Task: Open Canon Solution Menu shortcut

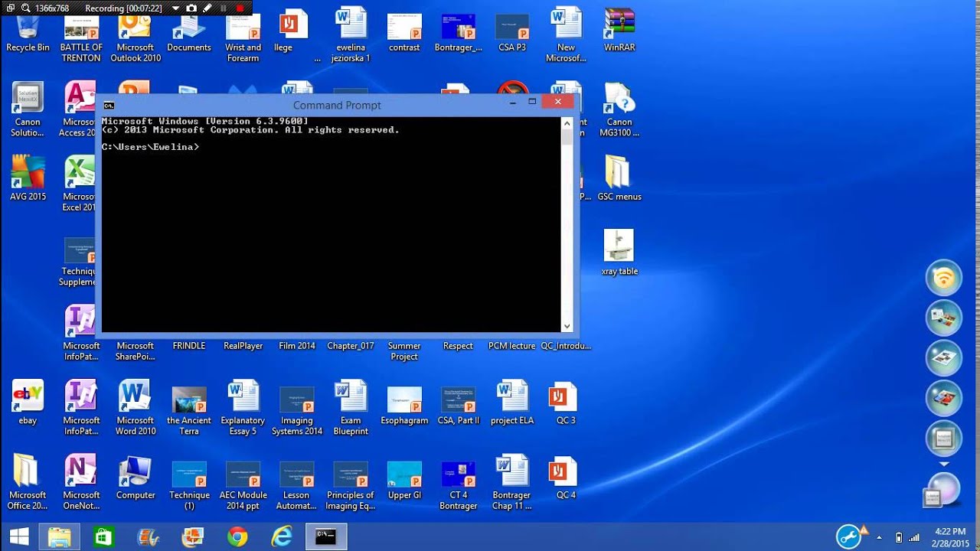Action: (28, 110)
